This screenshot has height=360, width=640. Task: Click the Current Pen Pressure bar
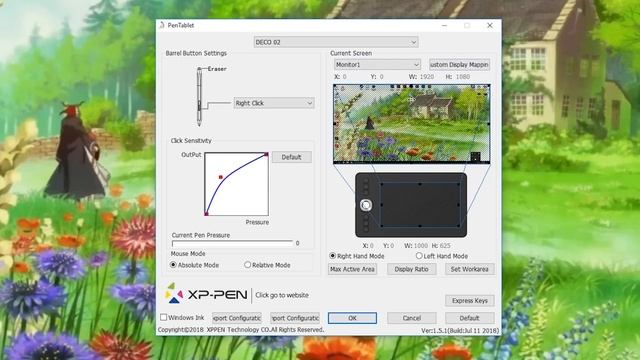(x=232, y=243)
